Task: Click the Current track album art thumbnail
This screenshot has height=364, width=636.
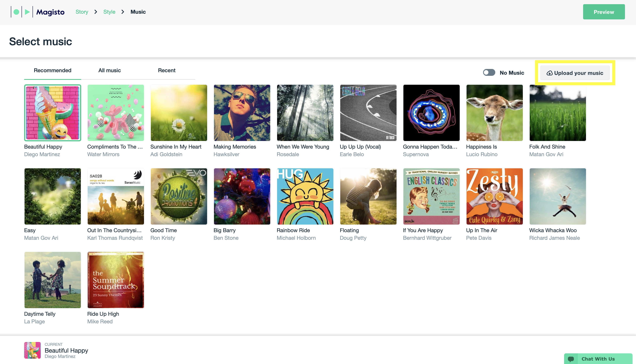Action: coord(32,350)
